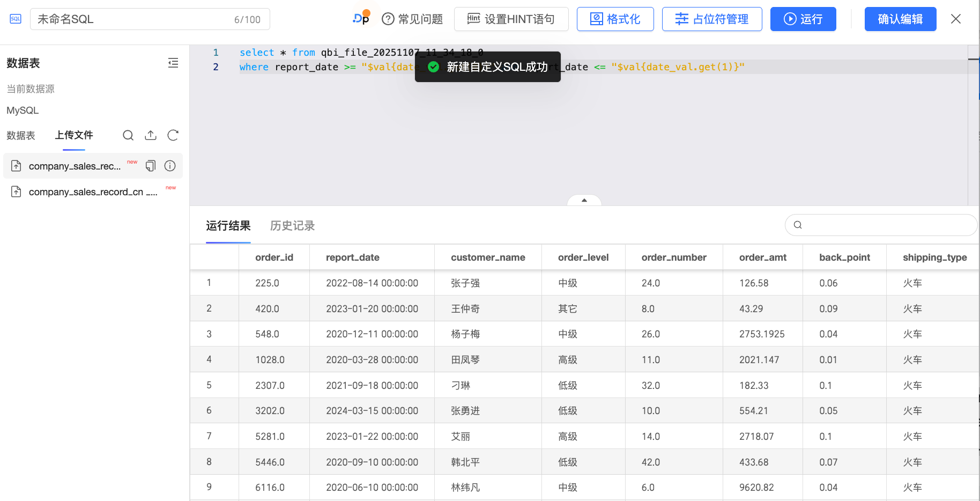980x501 pixels.
Task: Collapse the data table sidebar panel
Action: (173, 63)
